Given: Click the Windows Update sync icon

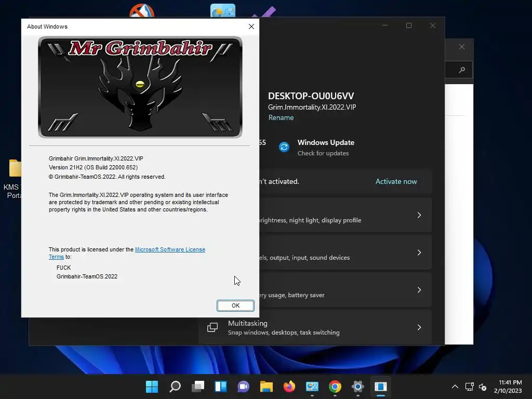Looking at the screenshot, I should 284,147.
